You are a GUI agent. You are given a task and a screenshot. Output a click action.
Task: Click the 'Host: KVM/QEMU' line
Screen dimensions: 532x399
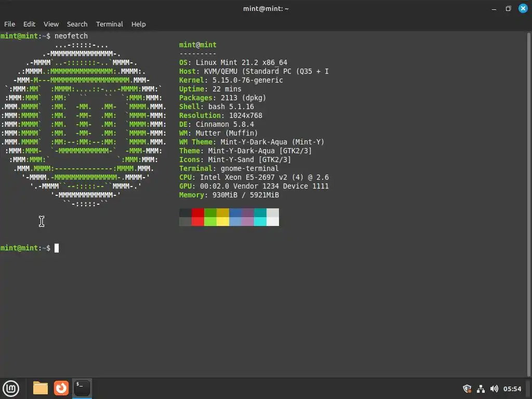click(x=254, y=71)
